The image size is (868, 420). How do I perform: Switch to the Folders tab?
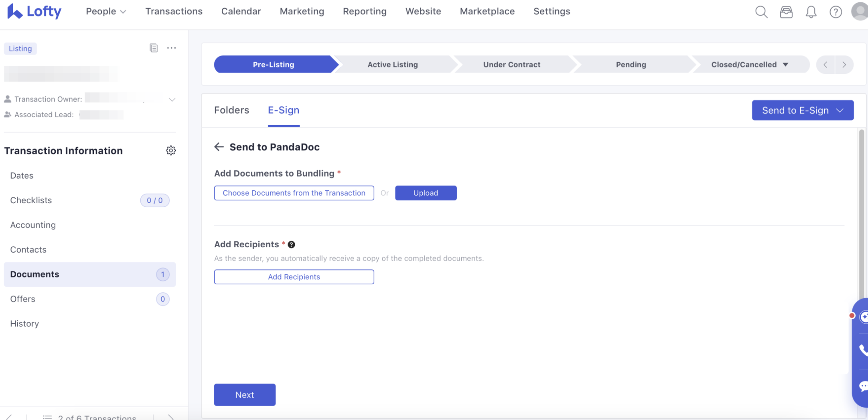click(x=231, y=110)
